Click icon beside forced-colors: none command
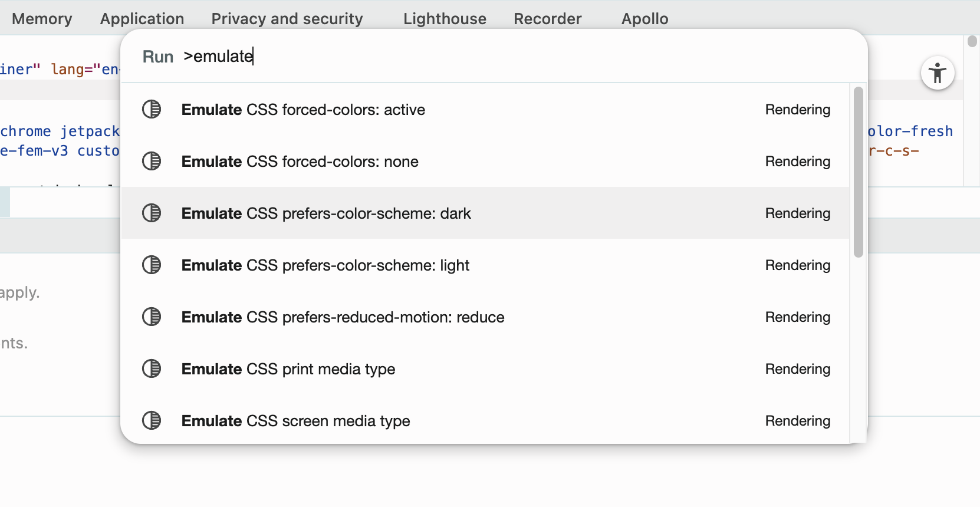 pyautogui.click(x=152, y=162)
